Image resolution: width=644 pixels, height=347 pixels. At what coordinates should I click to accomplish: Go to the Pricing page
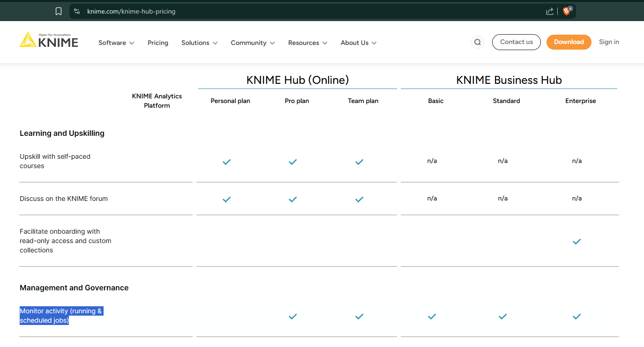158,43
